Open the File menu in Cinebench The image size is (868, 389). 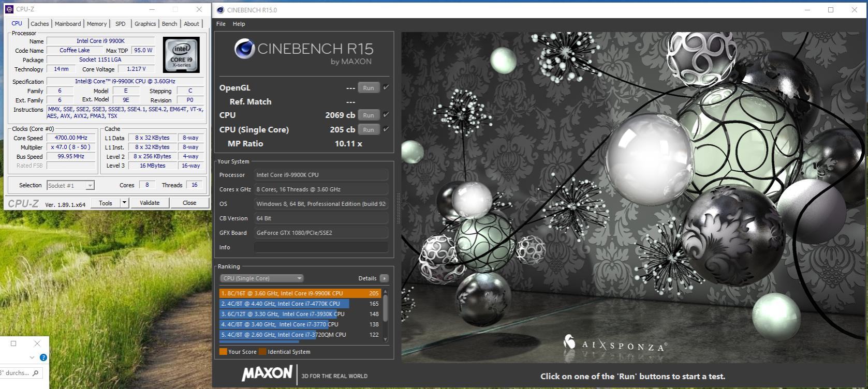(221, 24)
